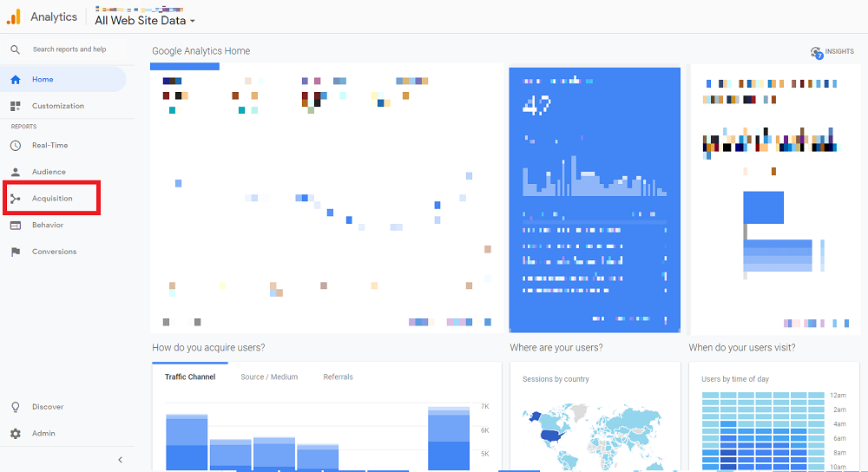This screenshot has height=472, width=868.
Task: Click the Acquisition branching icon
Action: 16,199
